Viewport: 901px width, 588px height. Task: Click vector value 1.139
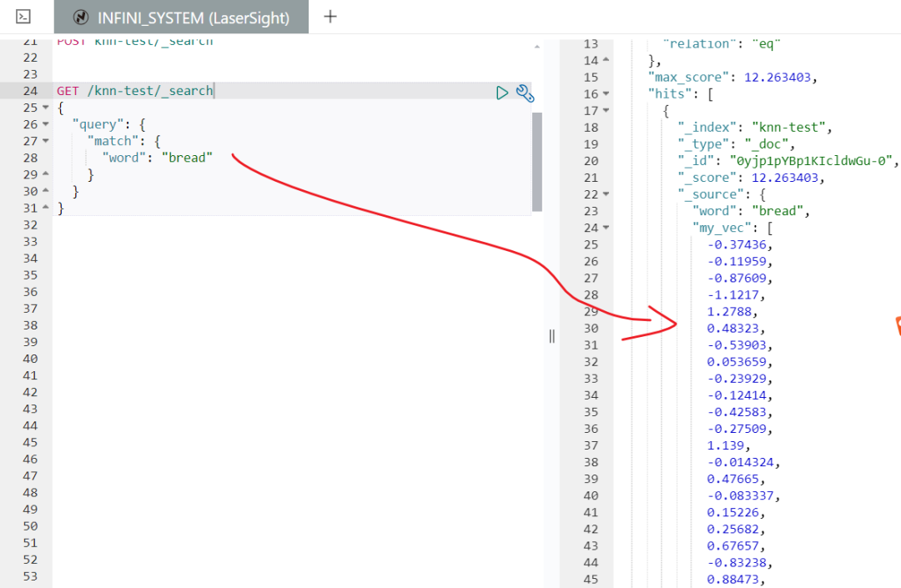coord(726,445)
